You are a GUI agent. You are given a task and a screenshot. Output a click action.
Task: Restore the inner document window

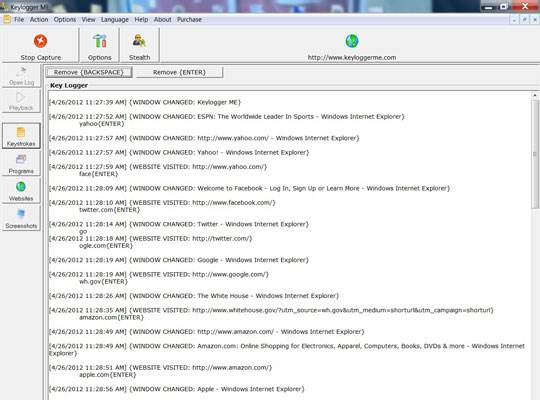(525, 20)
